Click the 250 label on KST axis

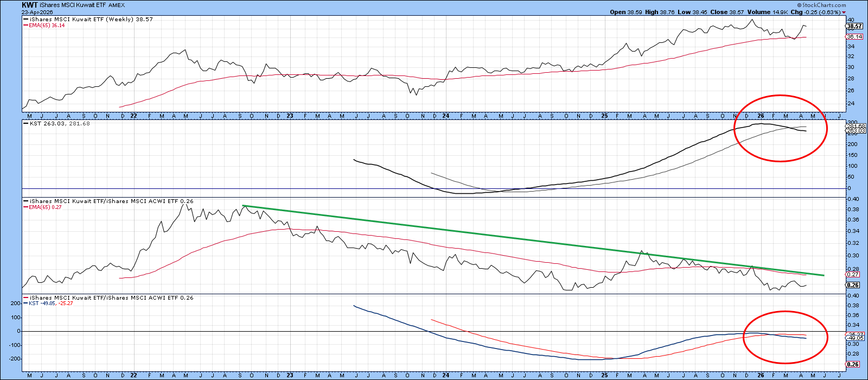851,133
